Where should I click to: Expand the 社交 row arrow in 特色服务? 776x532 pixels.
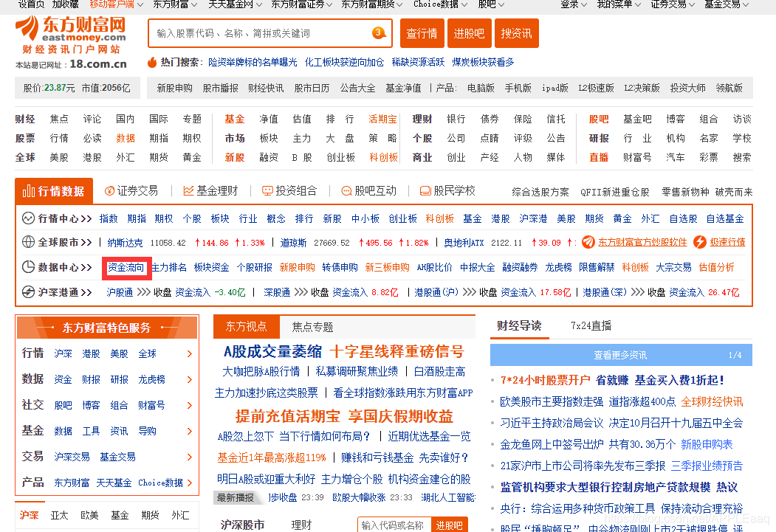coord(190,405)
